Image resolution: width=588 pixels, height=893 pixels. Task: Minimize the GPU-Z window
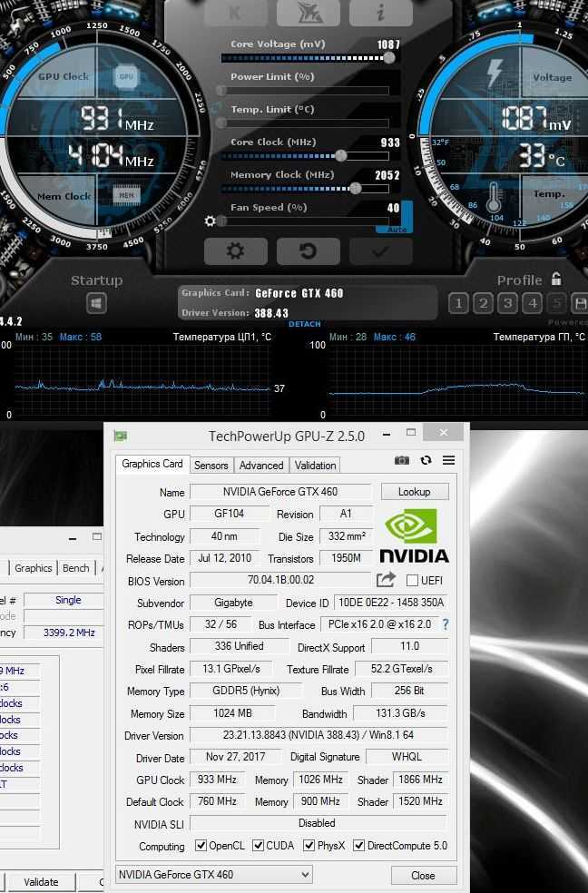pos(387,434)
